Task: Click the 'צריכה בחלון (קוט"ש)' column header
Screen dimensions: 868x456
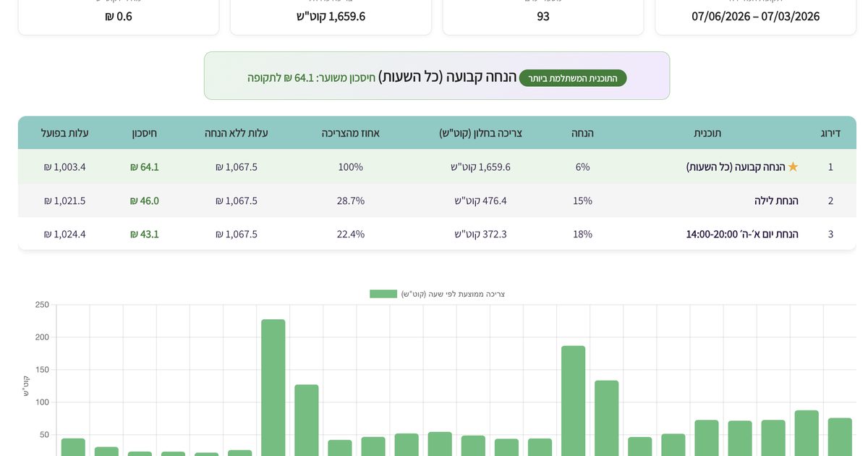Action: [x=480, y=133]
